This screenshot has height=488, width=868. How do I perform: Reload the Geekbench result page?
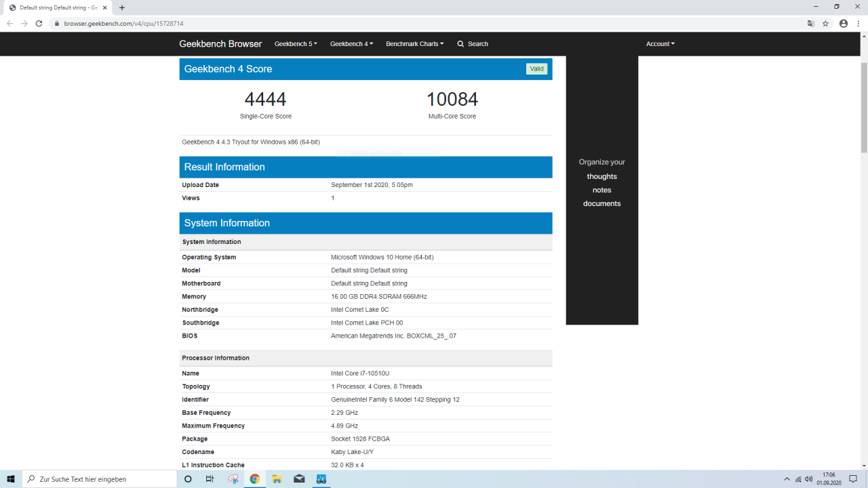pyautogui.click(x=39, y=23)
